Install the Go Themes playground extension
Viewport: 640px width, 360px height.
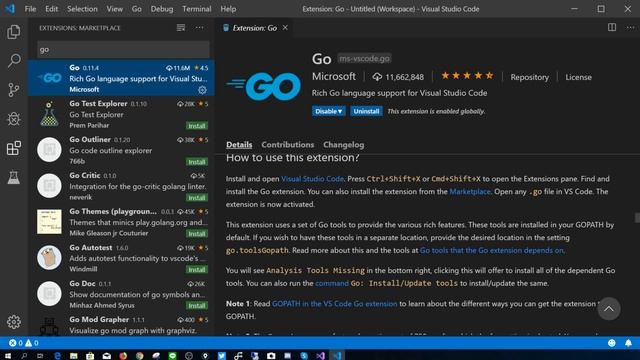197,233
